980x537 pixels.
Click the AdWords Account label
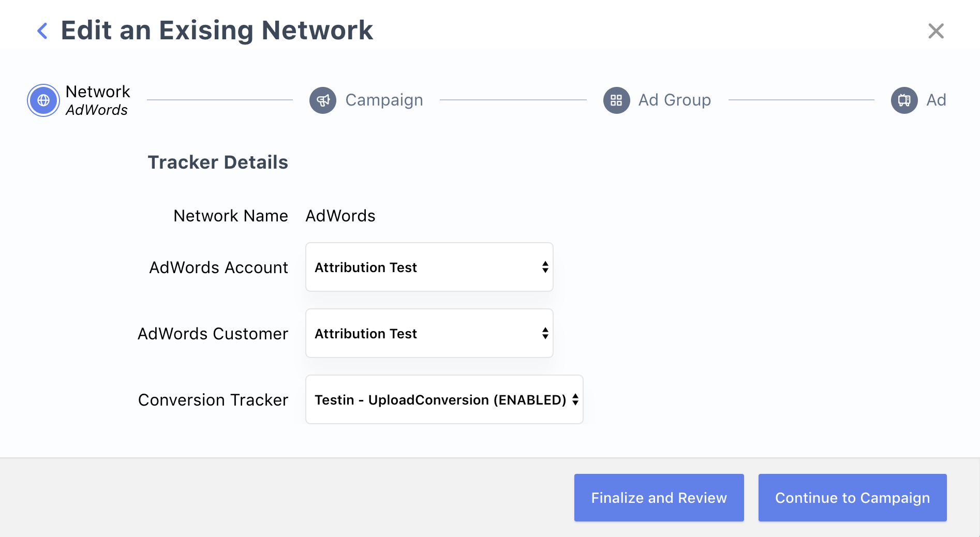point(219,267)
